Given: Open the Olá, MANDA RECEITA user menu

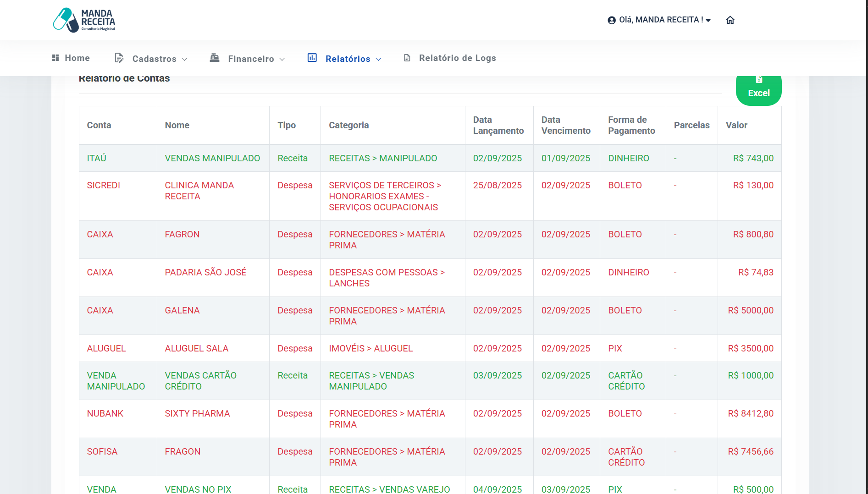Looking at the screenshot, I should 660,20.
